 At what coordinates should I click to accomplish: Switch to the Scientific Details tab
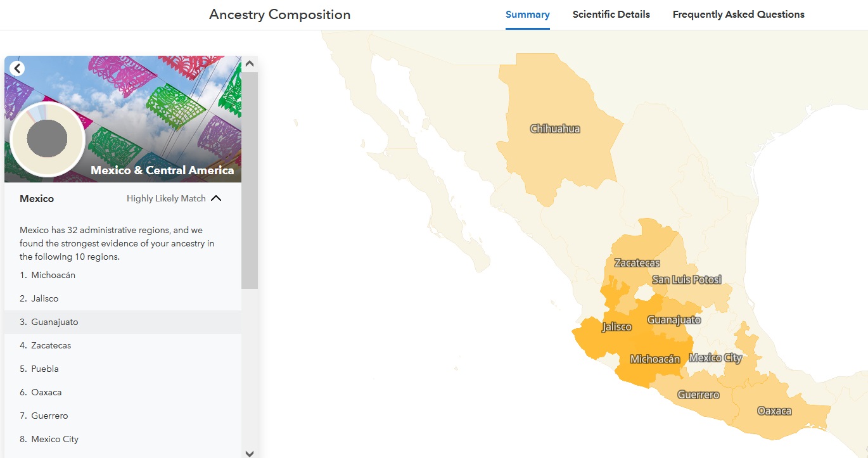point(611,14)
